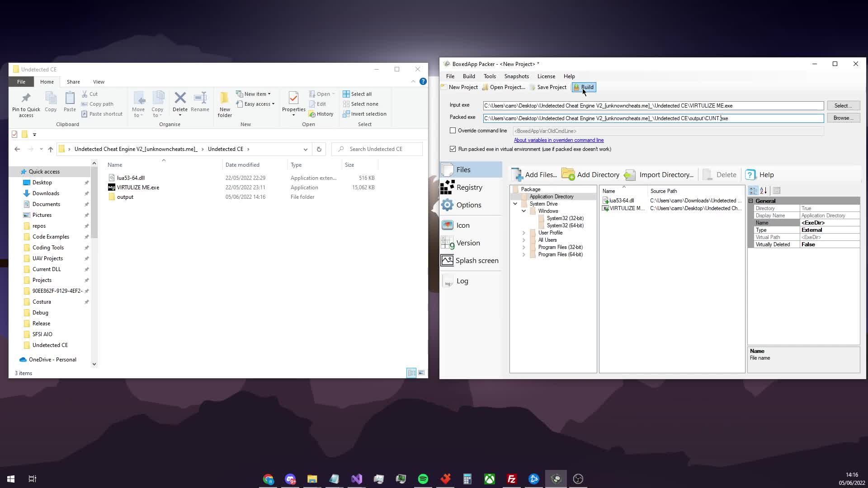The height and width of the screenshot is (488, 868).
Task: Open About variables in overriden command line link
Action: [558, 140]
